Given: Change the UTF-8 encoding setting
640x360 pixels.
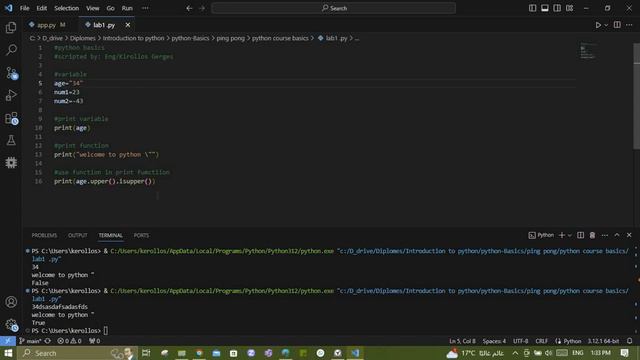Looking at the screenshot, I should pyautogui.click(x=520, y=341).
